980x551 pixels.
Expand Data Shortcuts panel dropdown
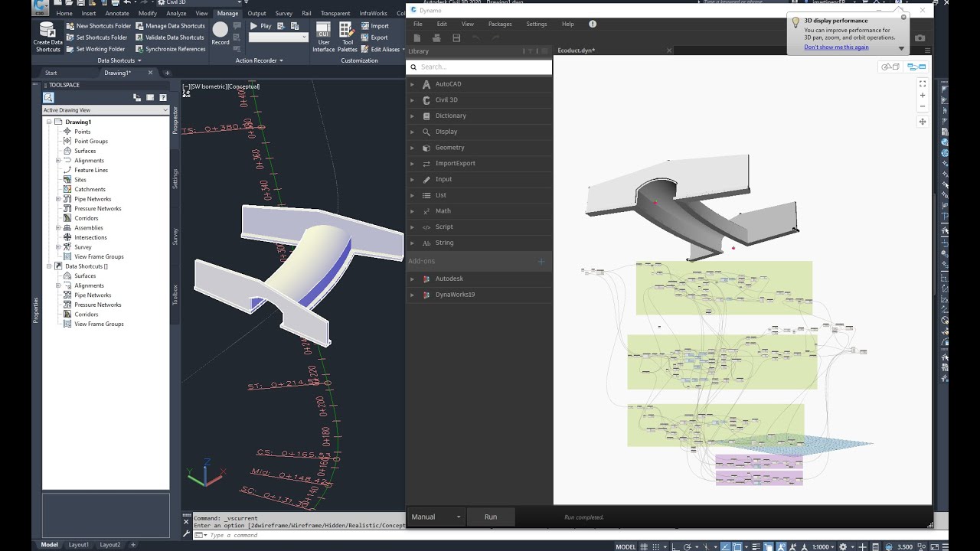click(x=119, y=60)
